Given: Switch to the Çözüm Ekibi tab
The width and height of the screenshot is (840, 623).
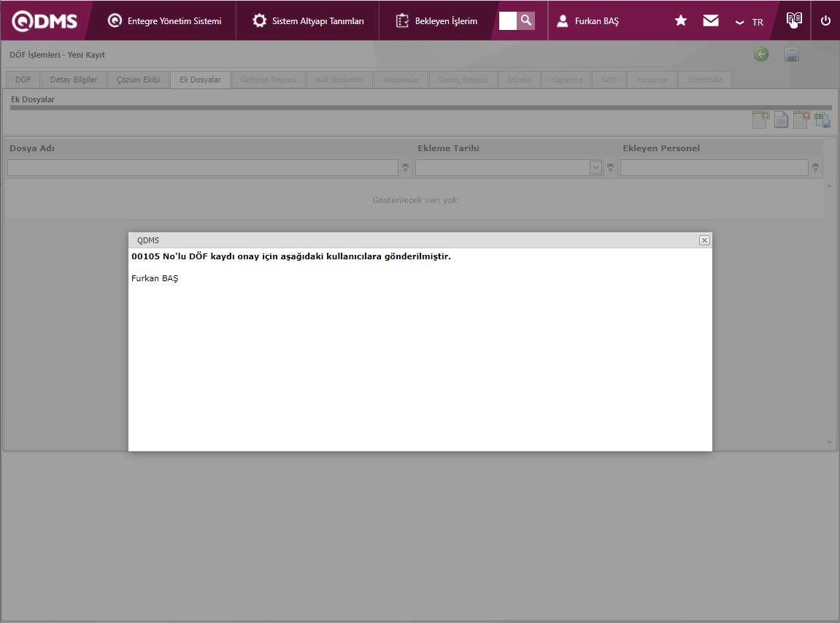Looking at the screenshot, I should pos(138,80).
